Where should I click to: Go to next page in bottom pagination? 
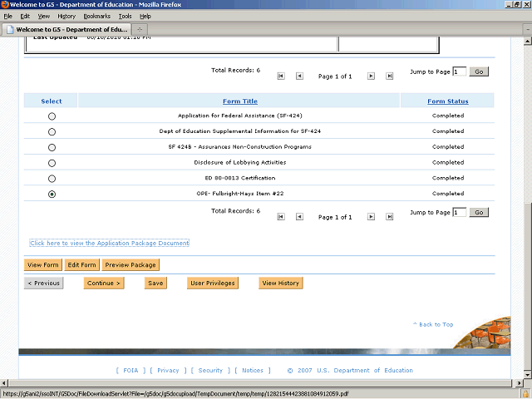(x=371, y=216)
